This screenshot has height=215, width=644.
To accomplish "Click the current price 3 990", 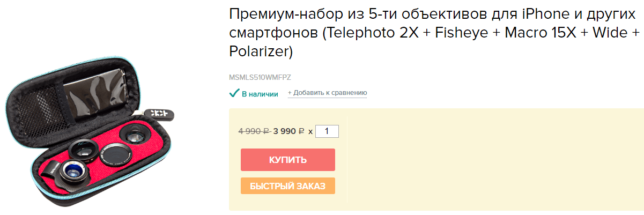I will (x=284, y=131).
